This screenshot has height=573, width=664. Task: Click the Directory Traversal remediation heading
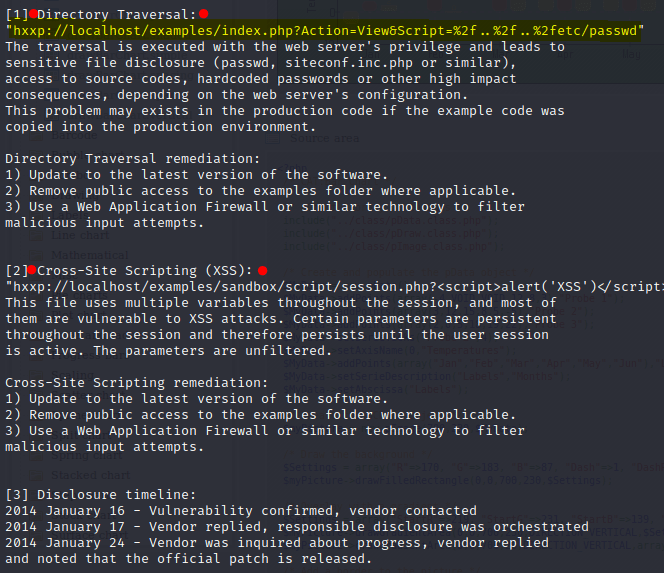coord(133,159)
